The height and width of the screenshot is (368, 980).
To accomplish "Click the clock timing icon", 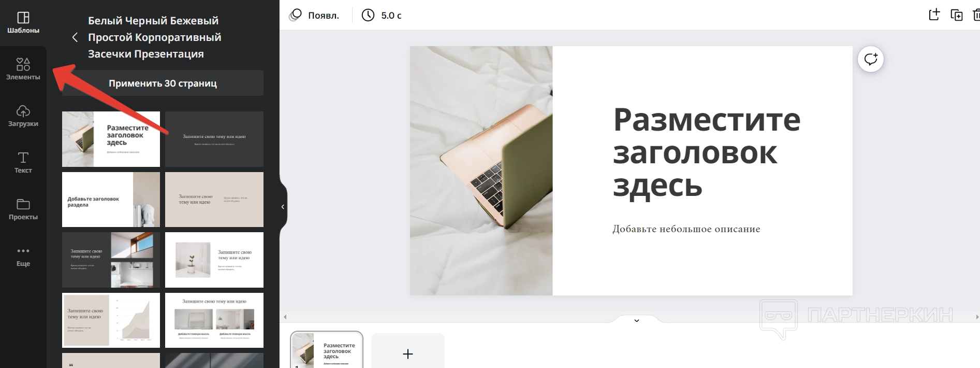I will 368,15.
